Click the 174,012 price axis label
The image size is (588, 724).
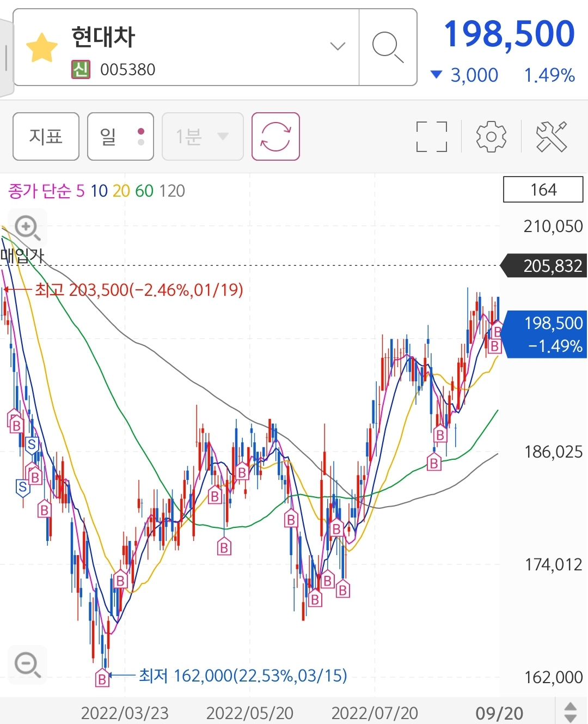coord(553,564)
